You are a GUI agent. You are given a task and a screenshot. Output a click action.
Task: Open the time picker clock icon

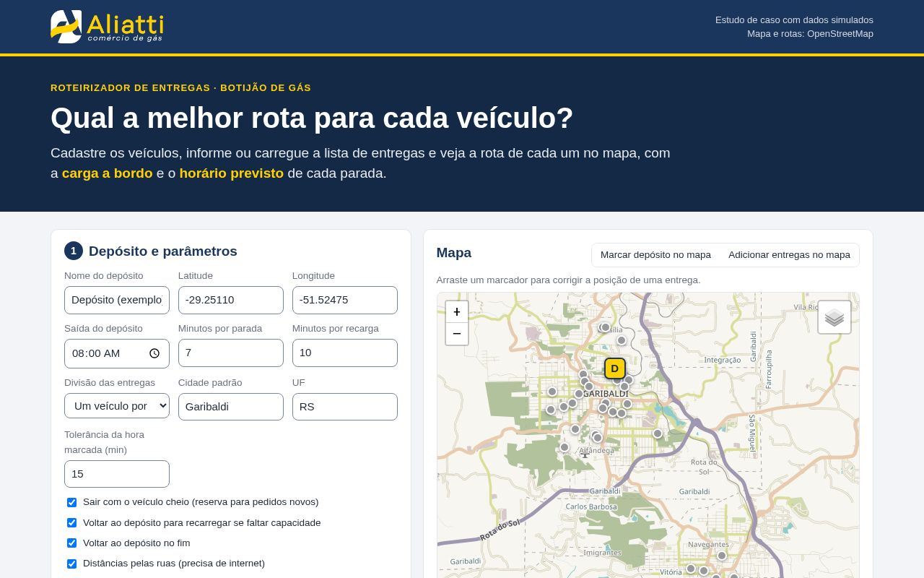click(x=154, y=353)
